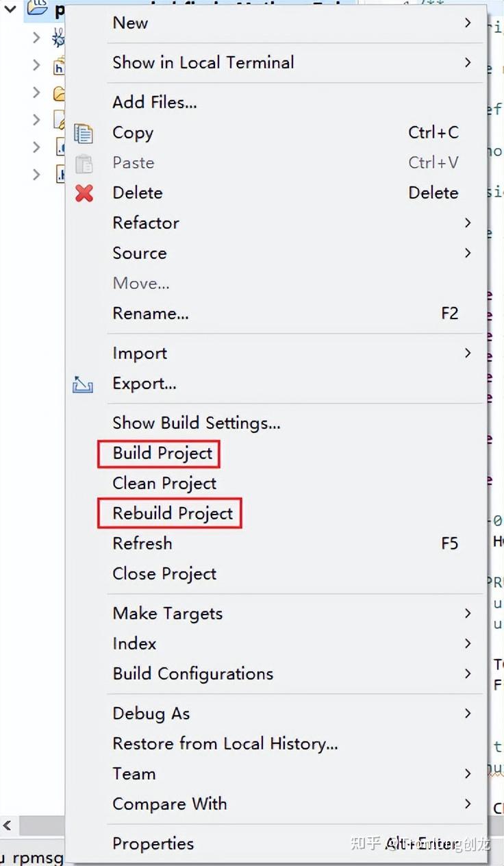The width and height of the screenshot is (504, 866).
Task: Select Build Project from the context menu
Action: click(x=162, y=454)
